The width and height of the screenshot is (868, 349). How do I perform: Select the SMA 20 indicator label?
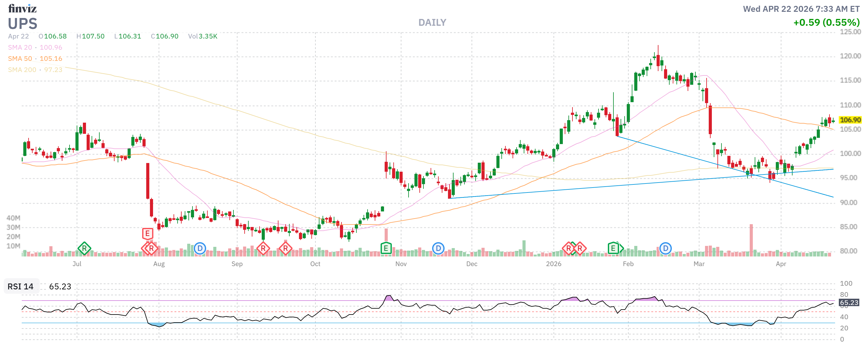20,48
